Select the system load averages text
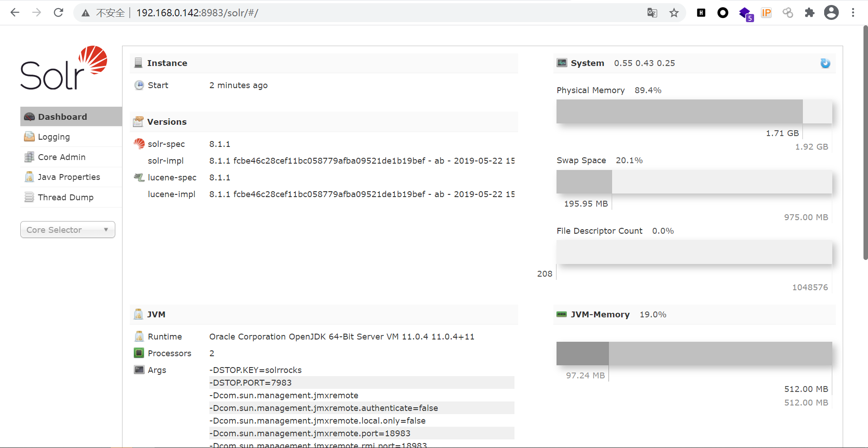The height and width of the screenshot is (448, 868). [x=644, y=63]
